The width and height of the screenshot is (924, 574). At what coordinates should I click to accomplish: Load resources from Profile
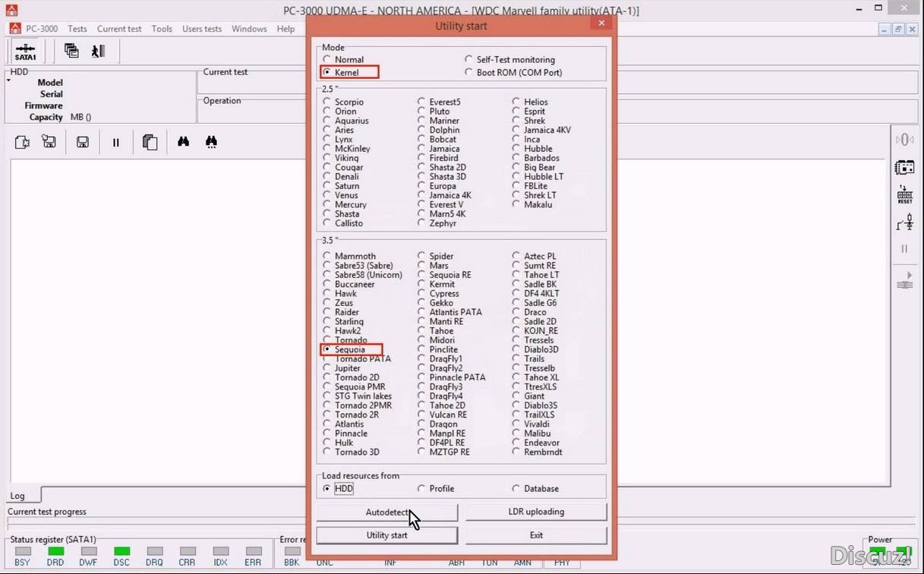click(x=422, y=488)
